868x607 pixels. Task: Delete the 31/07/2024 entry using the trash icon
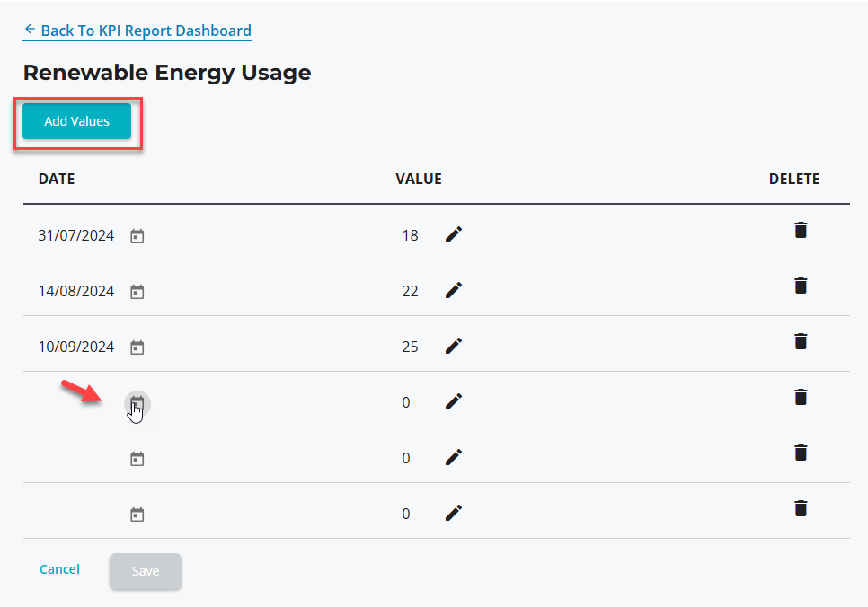coord(801,230)
